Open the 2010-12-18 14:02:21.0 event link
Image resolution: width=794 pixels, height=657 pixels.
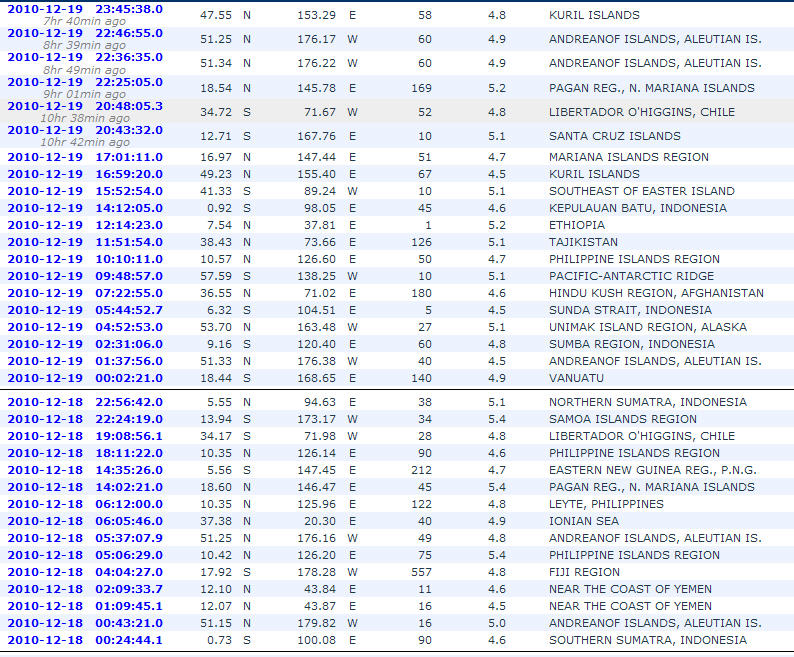click(x=85, y=487)
